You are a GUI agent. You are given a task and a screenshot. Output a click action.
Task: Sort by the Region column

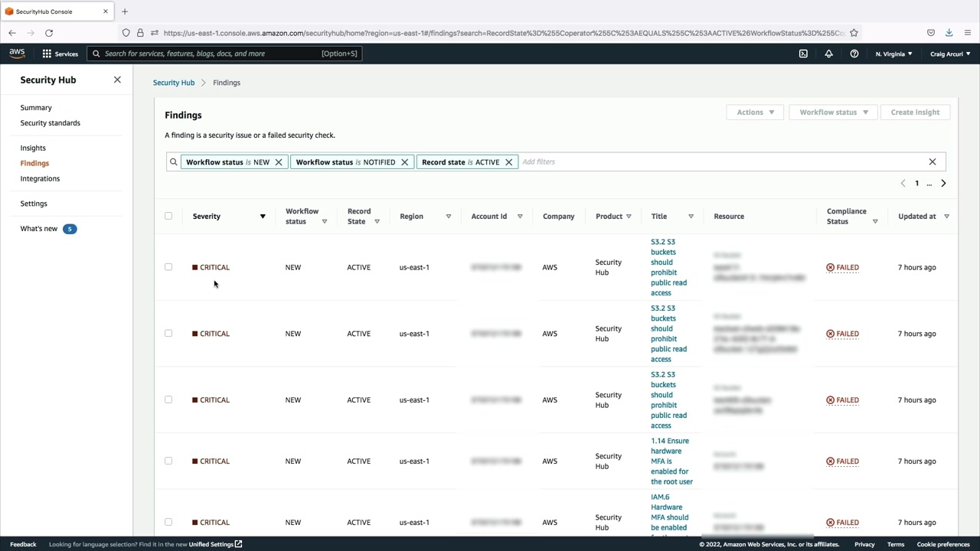449,217
